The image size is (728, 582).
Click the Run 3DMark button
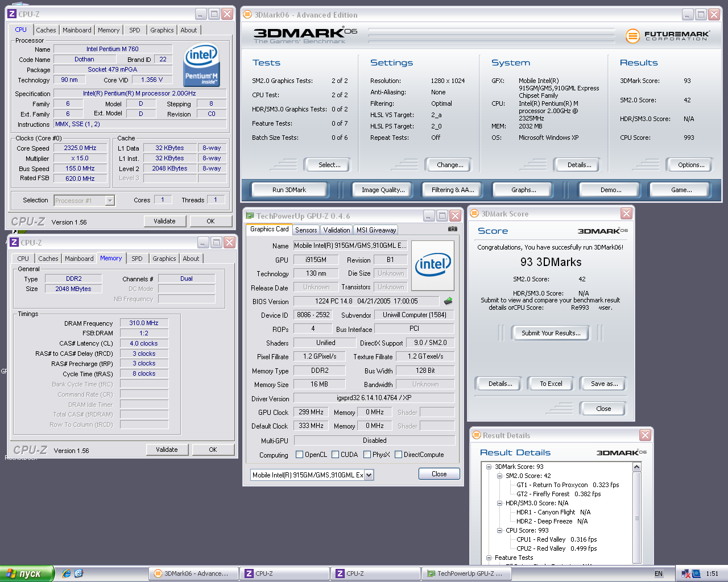point(289,190)
